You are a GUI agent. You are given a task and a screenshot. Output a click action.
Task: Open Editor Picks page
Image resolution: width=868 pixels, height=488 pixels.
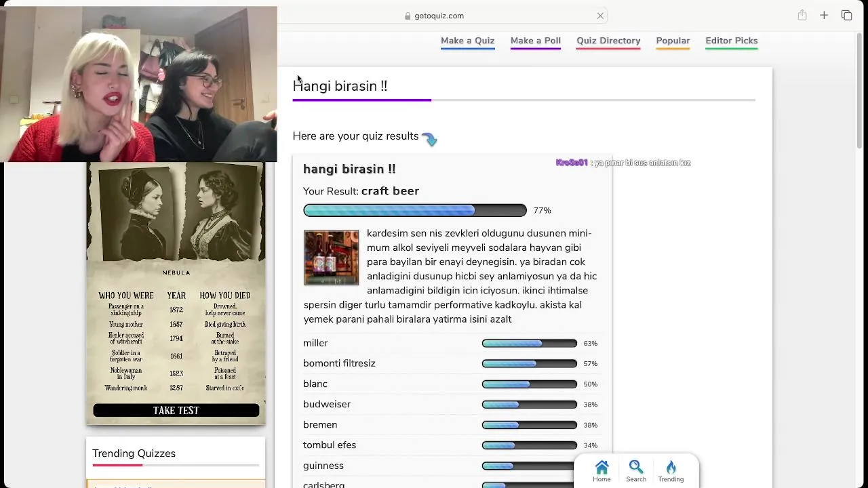pos(732,41)
